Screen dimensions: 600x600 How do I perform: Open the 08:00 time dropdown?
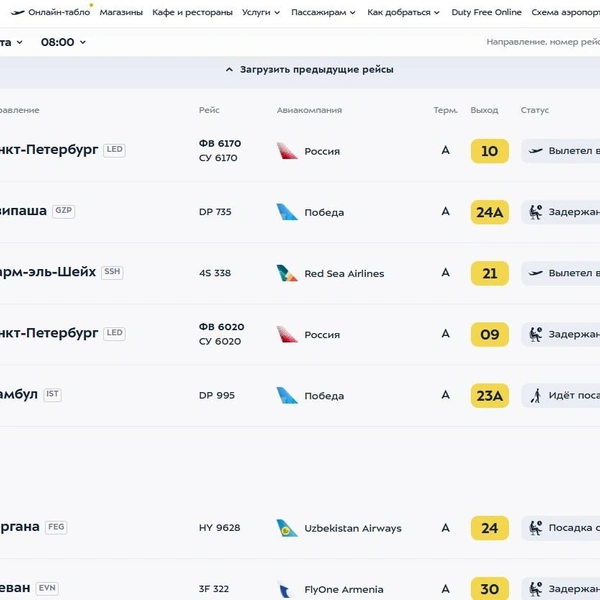(64, 42)
